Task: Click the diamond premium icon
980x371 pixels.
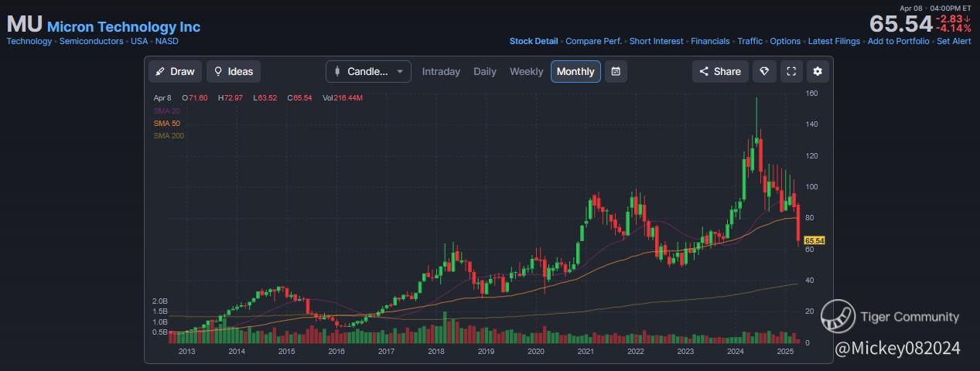Action: pos(764,71)
